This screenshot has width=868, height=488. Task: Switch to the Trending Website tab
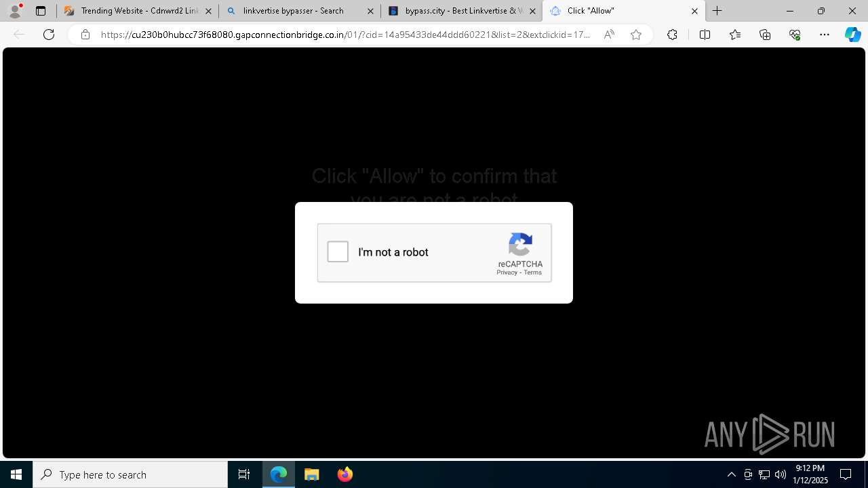click(x=138, y=11)
